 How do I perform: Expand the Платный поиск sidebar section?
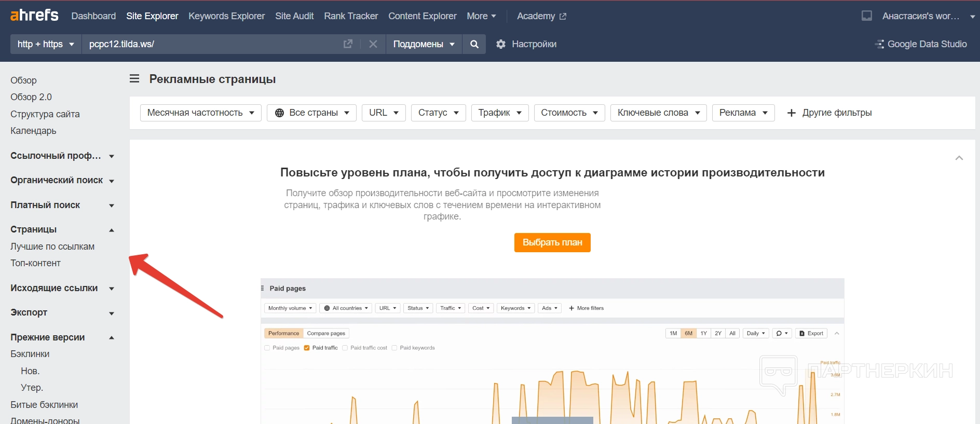pyautogui.click(x=62, y=205)
